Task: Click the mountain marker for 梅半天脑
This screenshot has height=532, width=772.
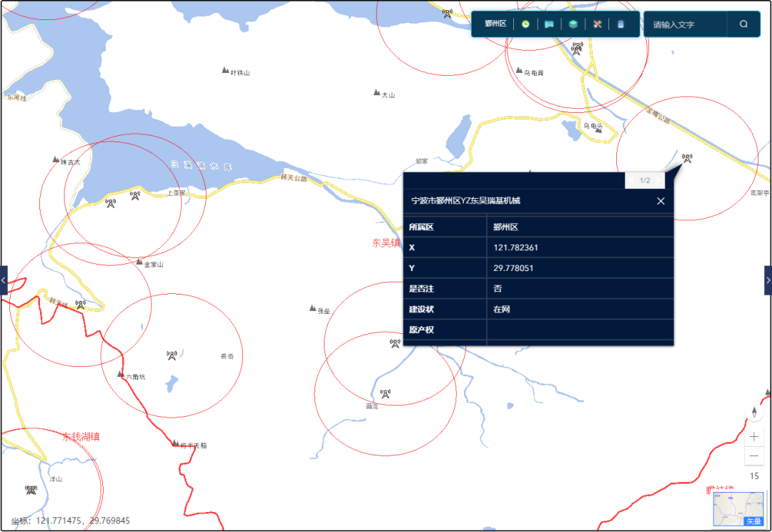Action: pos(175,443)
